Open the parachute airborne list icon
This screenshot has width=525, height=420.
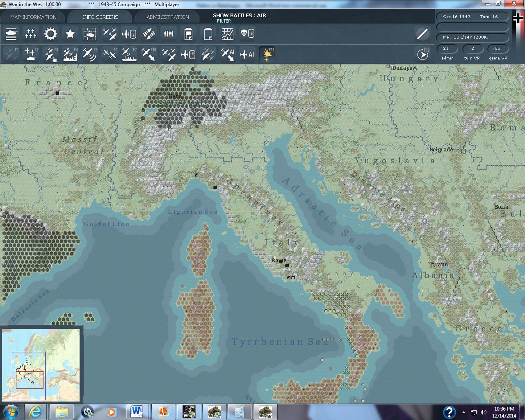(x=247, y=34)
